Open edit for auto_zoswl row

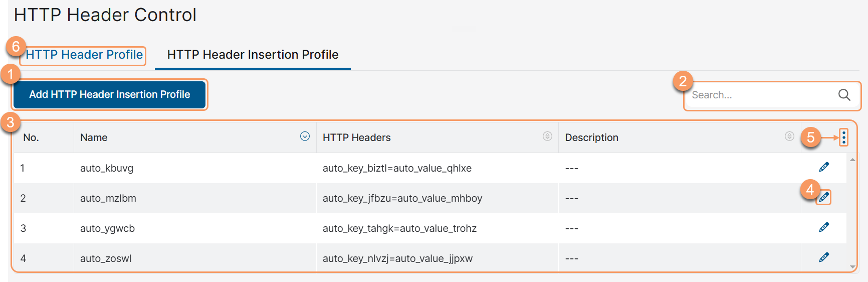pos(824,257)
